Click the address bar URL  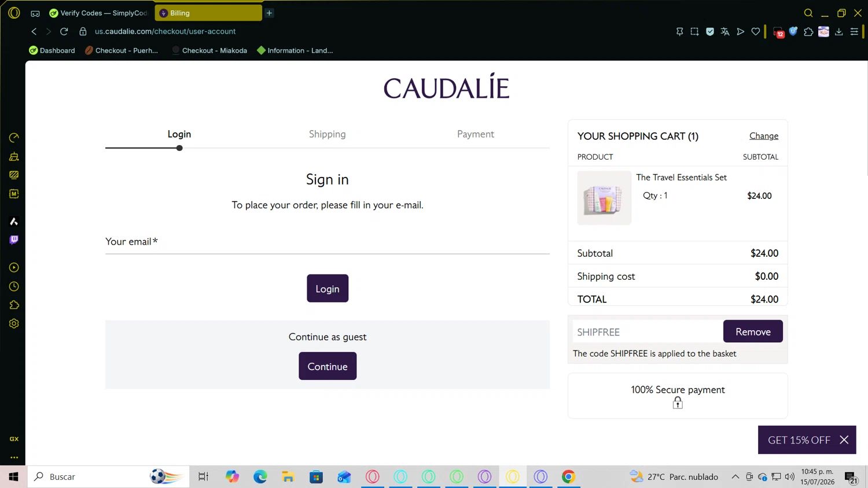(x=165, y=31)
